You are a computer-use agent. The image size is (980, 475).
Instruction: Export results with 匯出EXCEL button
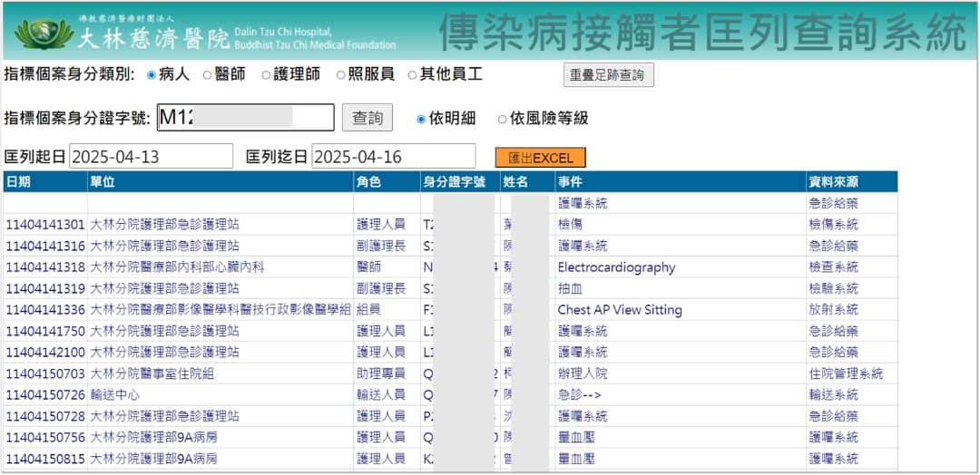[541, 158]
